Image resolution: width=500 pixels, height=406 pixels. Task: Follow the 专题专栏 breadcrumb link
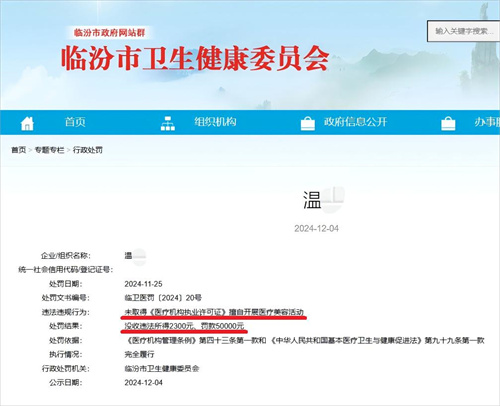pos(50,150)
